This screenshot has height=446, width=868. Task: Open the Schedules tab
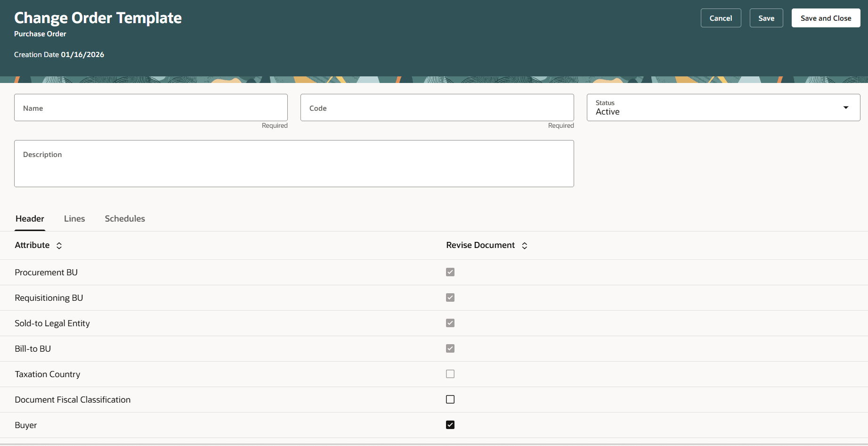click(125, 219)
